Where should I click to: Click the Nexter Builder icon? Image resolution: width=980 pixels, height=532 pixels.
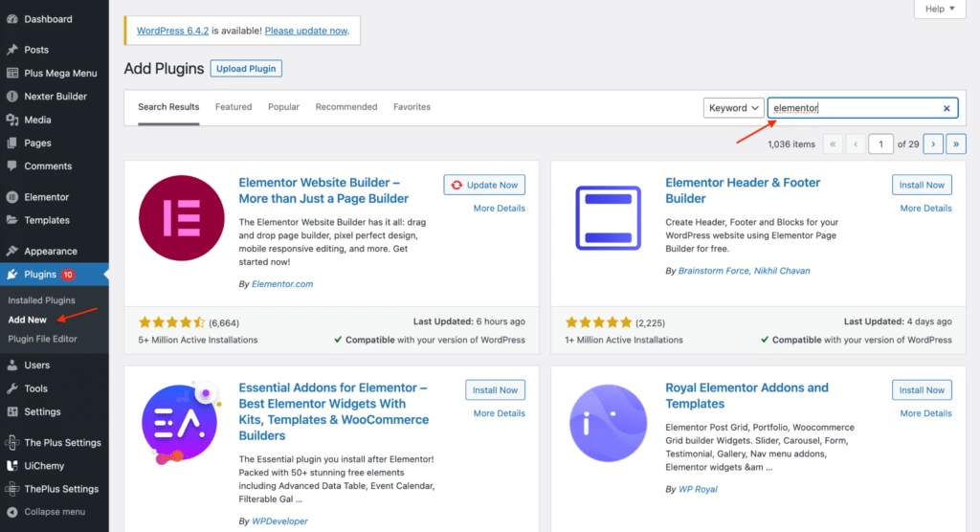coord(11,97)
